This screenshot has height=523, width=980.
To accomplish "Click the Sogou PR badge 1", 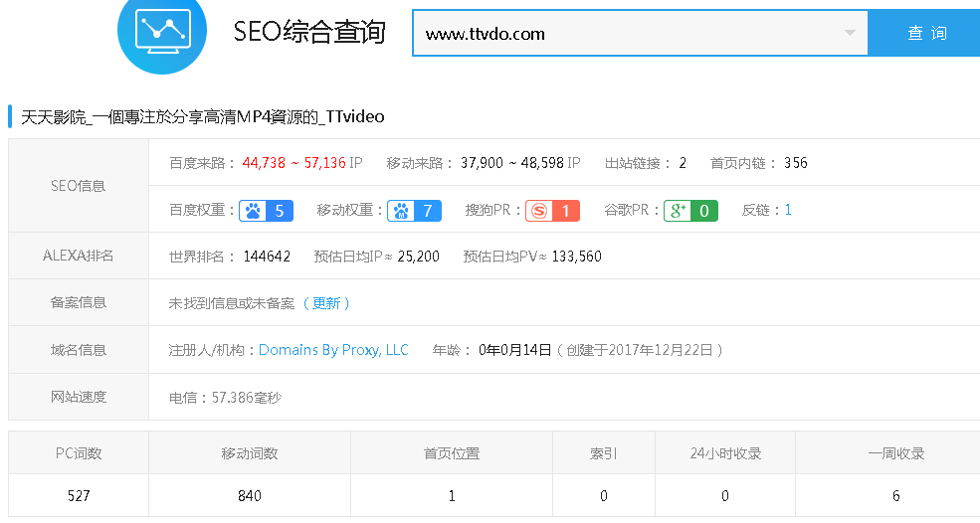I will pyautogui.click(x=552, y=211).
